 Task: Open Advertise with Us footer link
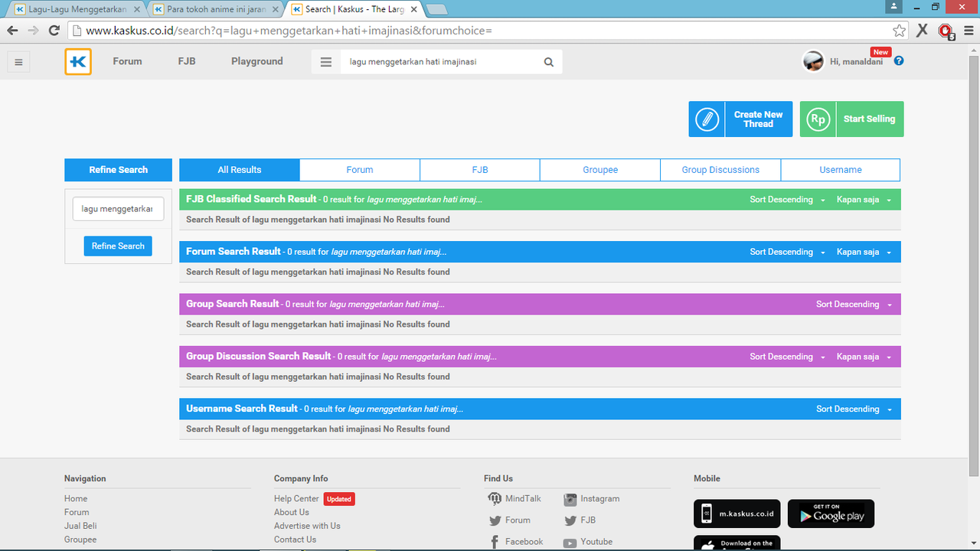(x=307, y=527)
